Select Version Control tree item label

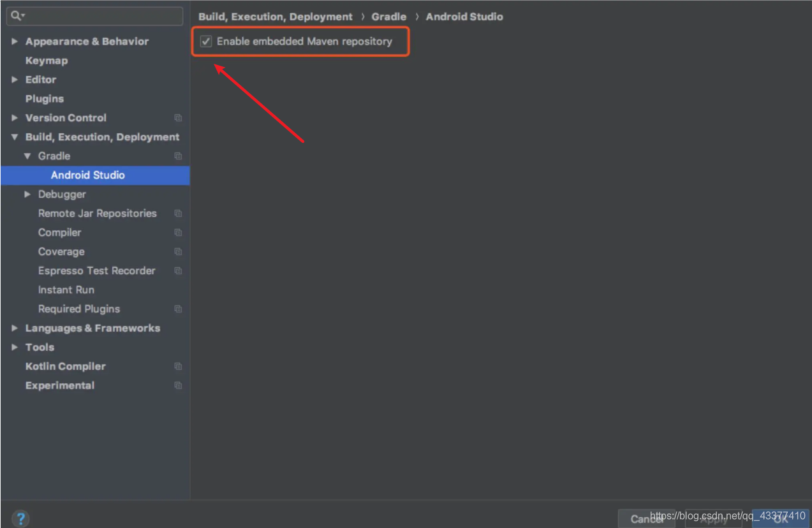(x=66, y=118)
